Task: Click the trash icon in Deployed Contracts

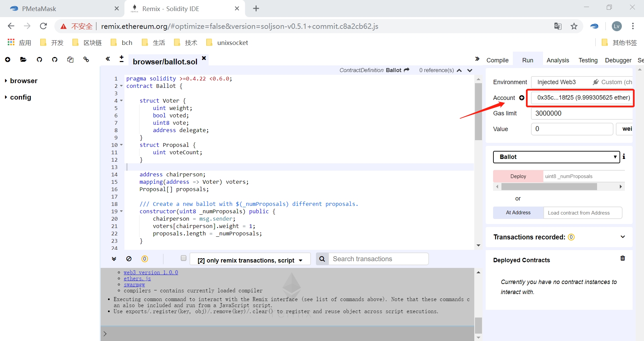Action: [x=623, y=258]
